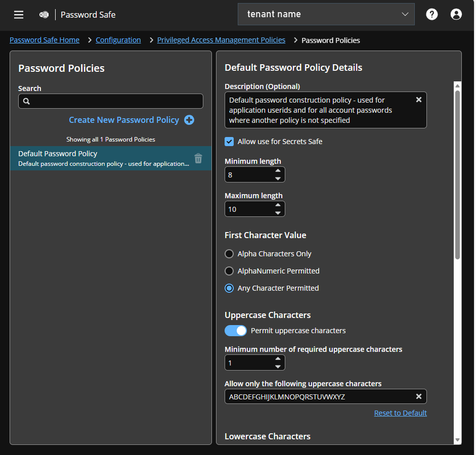Click the details panel scrollbar thumb
Screen dimensions: 476x455
click(x=457, y=175)
